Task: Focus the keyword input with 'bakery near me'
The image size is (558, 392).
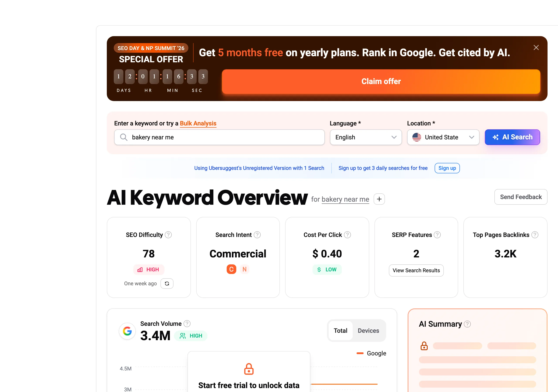Action: [x=219, y=137]
